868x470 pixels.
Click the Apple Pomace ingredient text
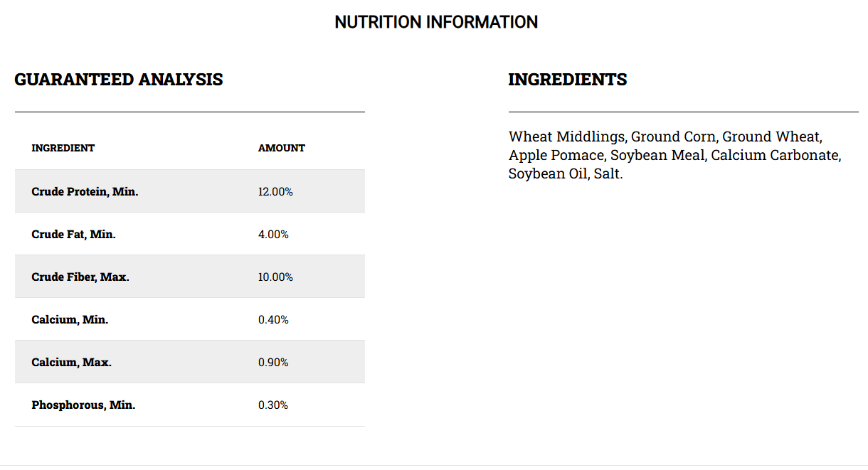[x=556, y=155]
